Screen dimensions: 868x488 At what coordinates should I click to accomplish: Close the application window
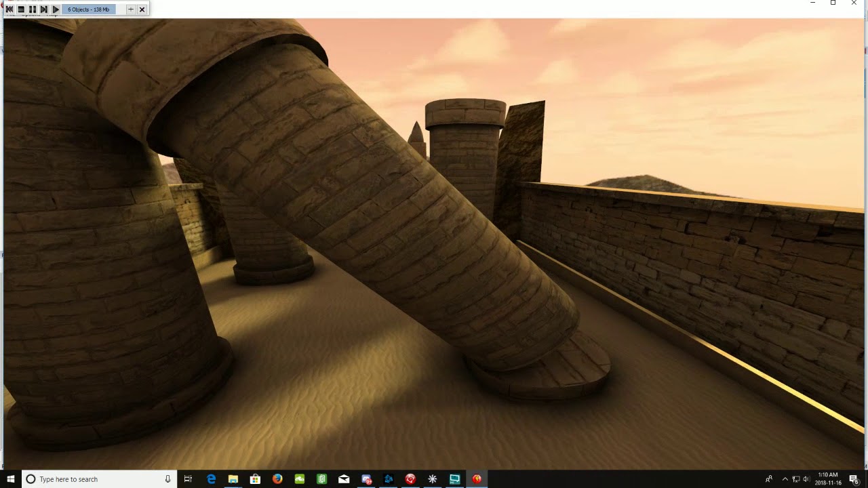coord(854,3)
